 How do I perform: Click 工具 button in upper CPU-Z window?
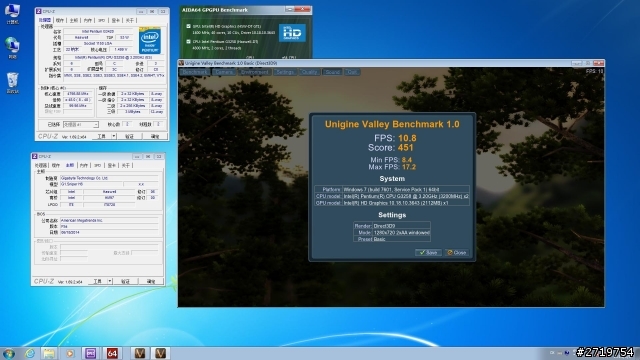pos(101,136)
